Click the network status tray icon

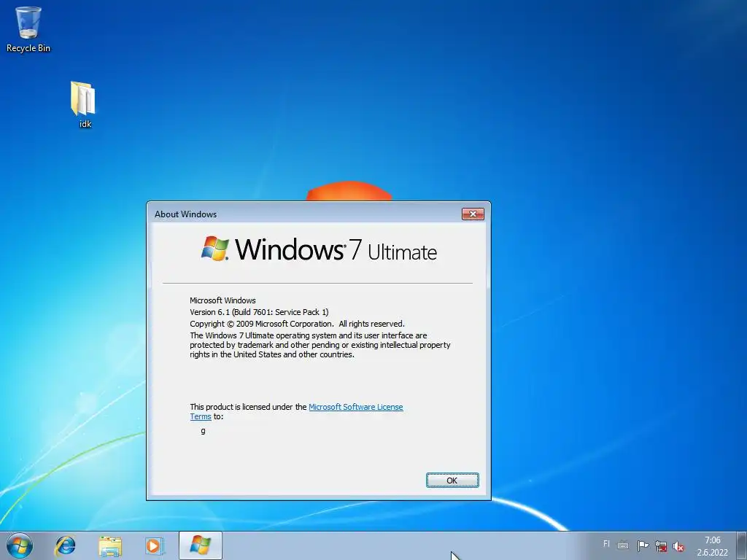(x=661, y=546)
